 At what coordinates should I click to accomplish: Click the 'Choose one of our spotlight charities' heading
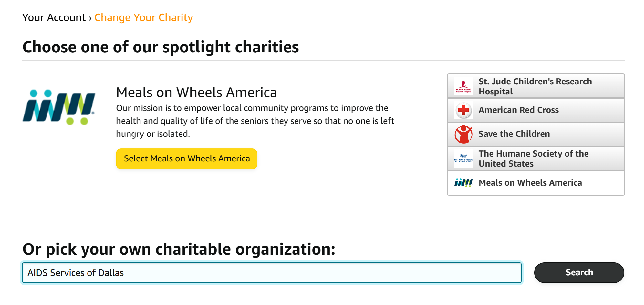pos(161,47)
